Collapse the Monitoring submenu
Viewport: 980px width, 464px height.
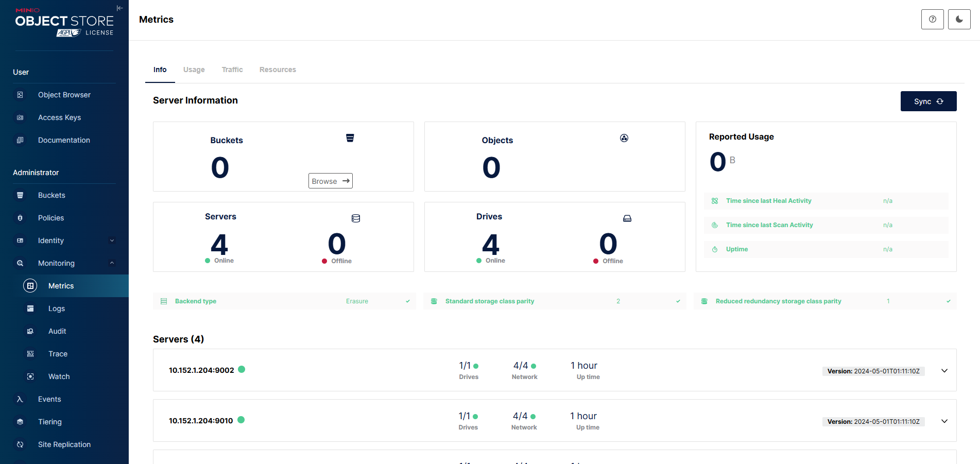click(x=112, y=263)
